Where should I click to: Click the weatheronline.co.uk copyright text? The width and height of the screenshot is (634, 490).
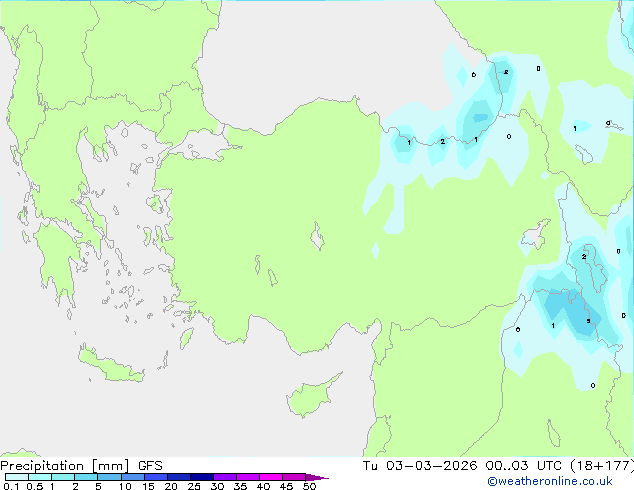click(549, 481)
